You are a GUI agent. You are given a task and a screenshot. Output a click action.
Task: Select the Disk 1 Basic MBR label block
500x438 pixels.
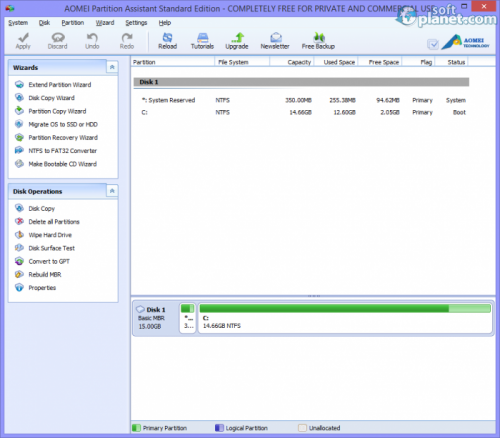pyautogui.click(x=156, y=318)
